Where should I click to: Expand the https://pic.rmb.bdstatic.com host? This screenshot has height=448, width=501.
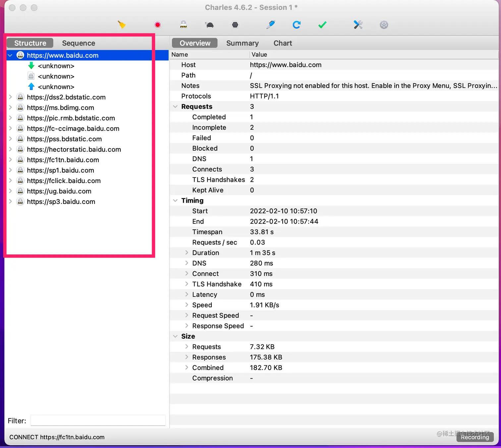click(x=10, y=118)
